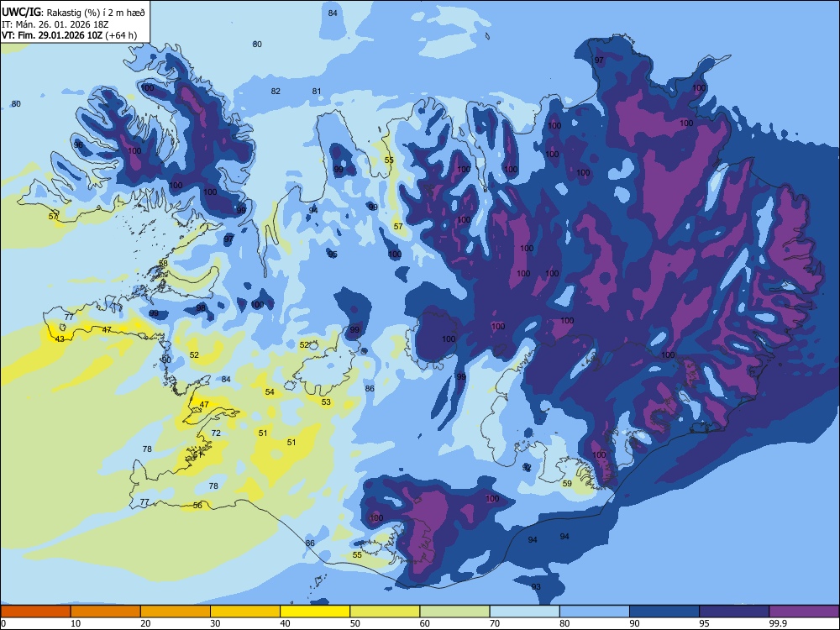840x630 pixels.
Task: Pick the amber 30–40 legend swatch
Action: (245, 612)
